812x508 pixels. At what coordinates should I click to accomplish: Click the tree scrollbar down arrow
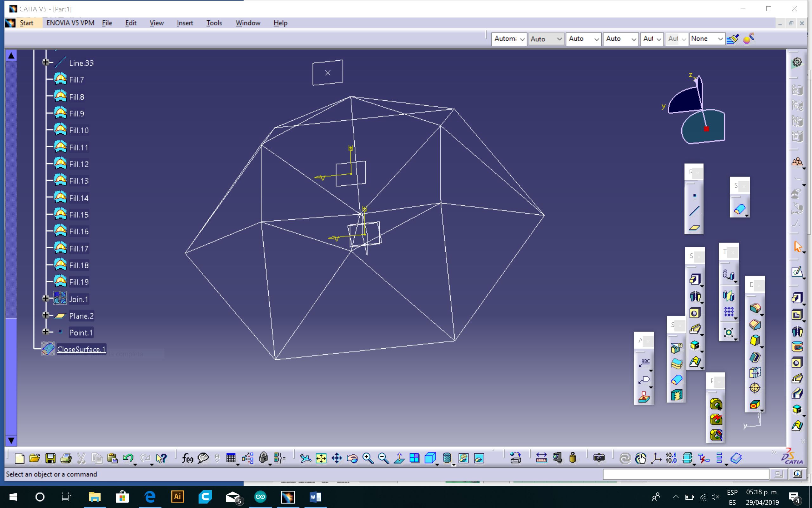[11, 440]
